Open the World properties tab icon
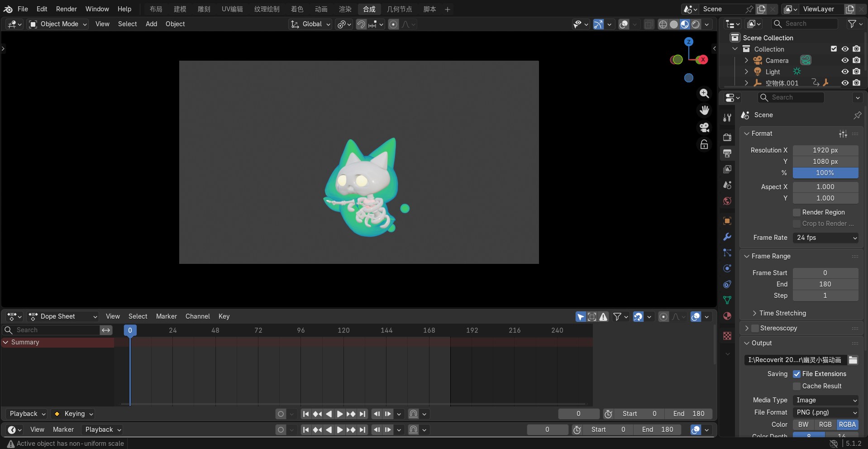Image resolution: width=868 pixels, height=449 pixels. click(727, 201)
